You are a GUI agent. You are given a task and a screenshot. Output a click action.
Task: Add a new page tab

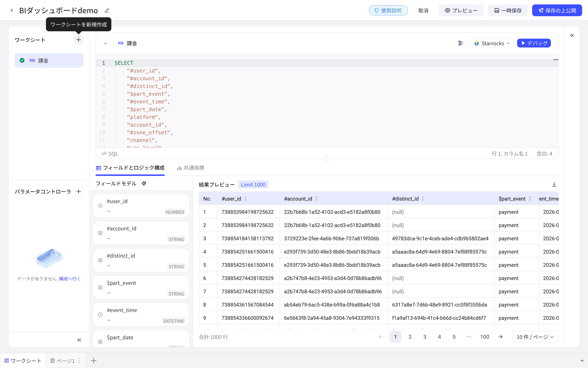click(x=94, y=361)
